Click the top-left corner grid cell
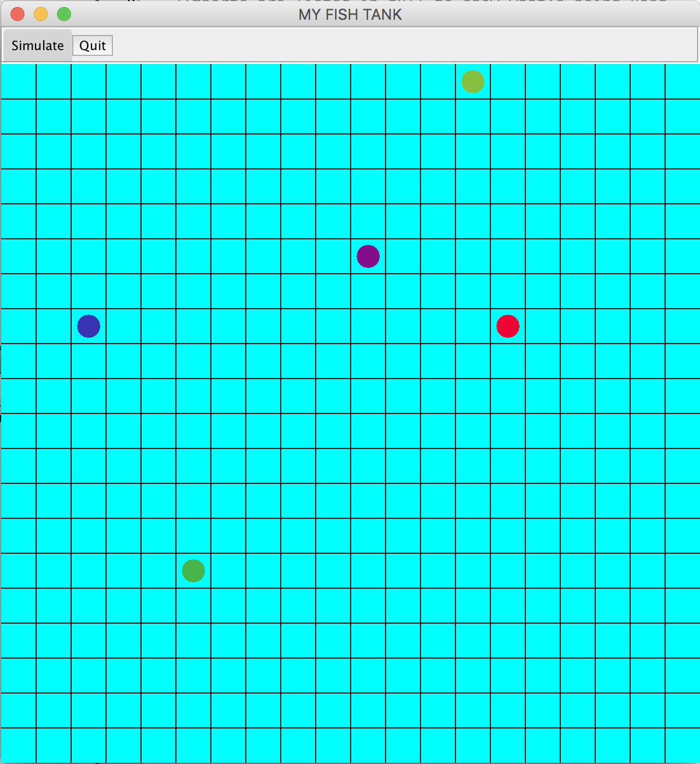 [17, 82]
